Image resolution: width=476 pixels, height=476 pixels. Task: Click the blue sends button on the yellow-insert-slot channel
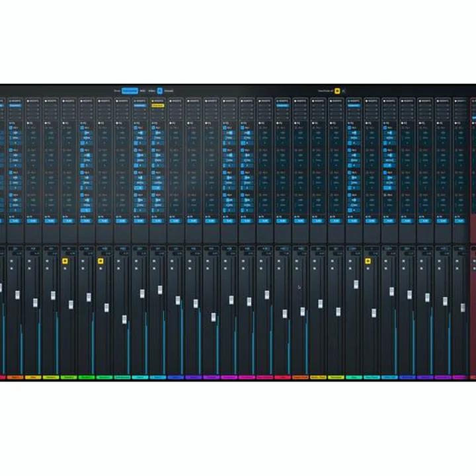pyautogui.click(x=157, y=221)
